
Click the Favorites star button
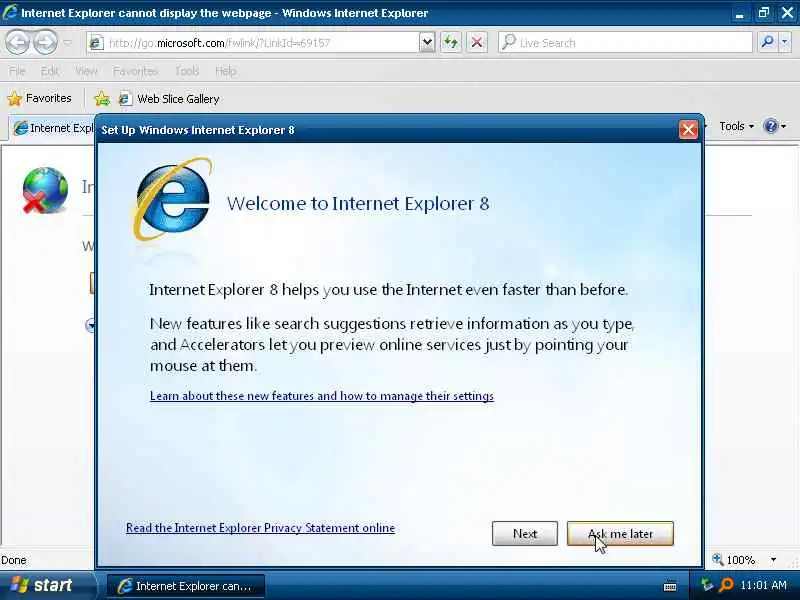39,98
